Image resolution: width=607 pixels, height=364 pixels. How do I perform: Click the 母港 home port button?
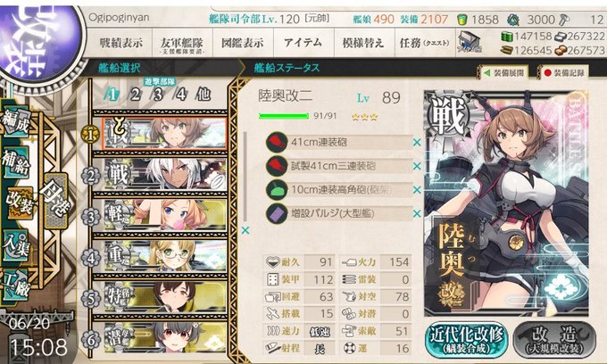point(55,200)
